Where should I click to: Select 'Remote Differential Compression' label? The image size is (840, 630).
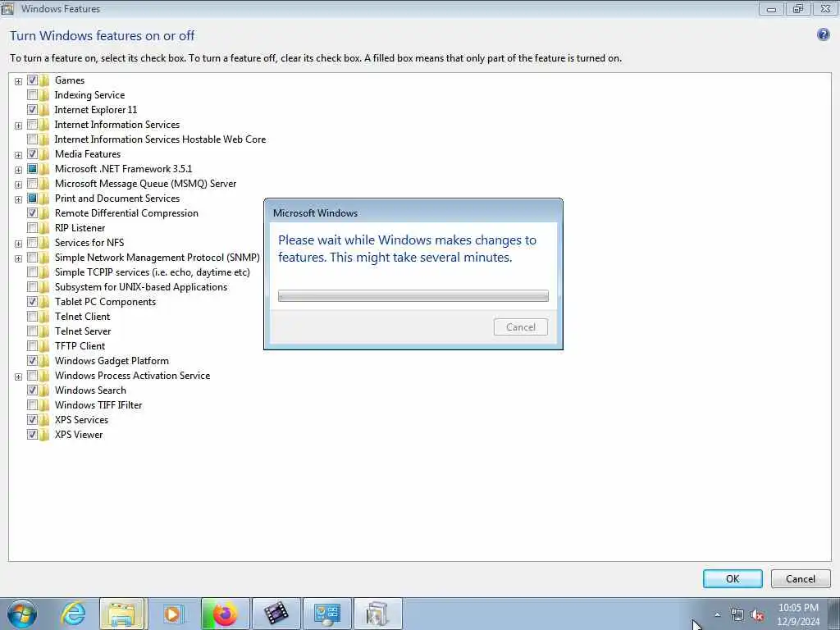pyautogui.click(x=126, y=213)
